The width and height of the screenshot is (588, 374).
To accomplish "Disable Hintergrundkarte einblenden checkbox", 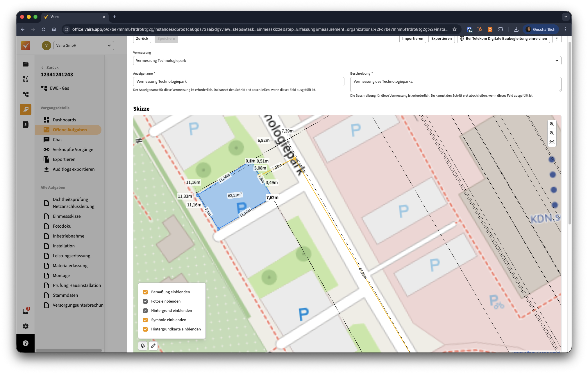I will 145,329.
